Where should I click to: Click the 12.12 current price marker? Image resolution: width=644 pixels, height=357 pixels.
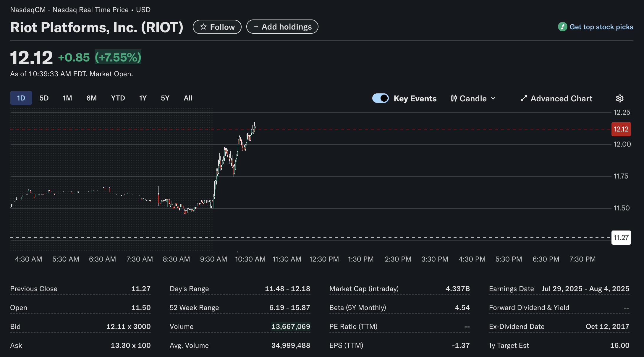621,129
